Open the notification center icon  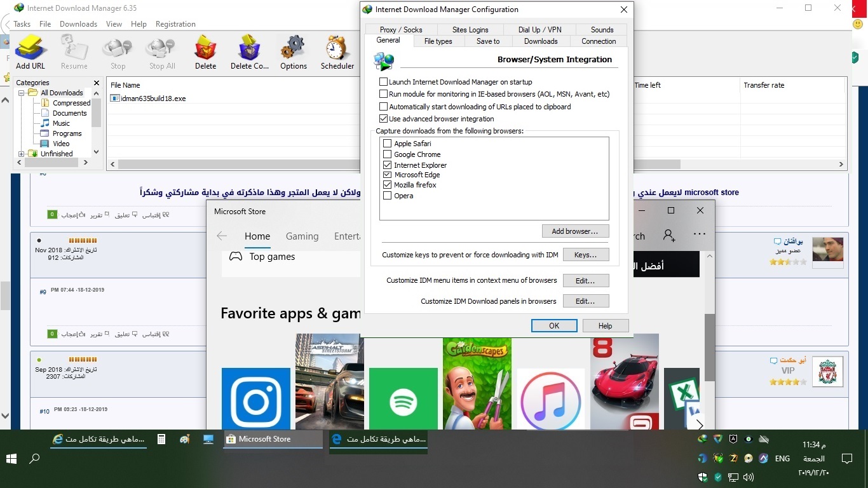[846, 459]
